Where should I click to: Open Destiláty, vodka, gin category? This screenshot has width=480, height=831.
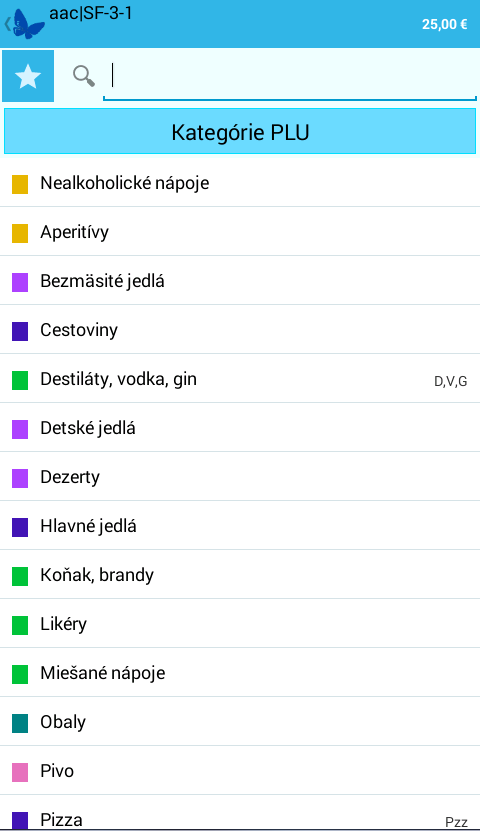point(240,379)
